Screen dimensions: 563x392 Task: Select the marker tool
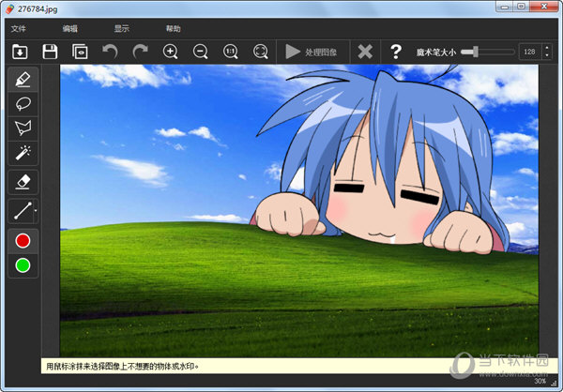(x=23, y=79)
